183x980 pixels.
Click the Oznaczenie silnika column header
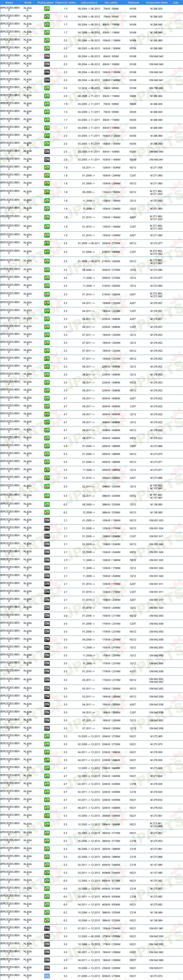157,2
